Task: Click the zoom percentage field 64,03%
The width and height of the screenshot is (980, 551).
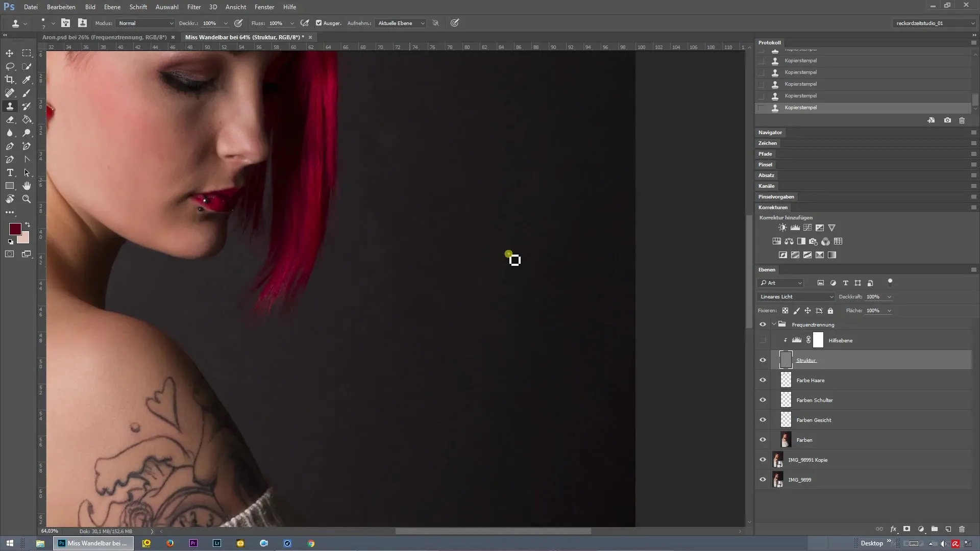Action: [50, 531]
